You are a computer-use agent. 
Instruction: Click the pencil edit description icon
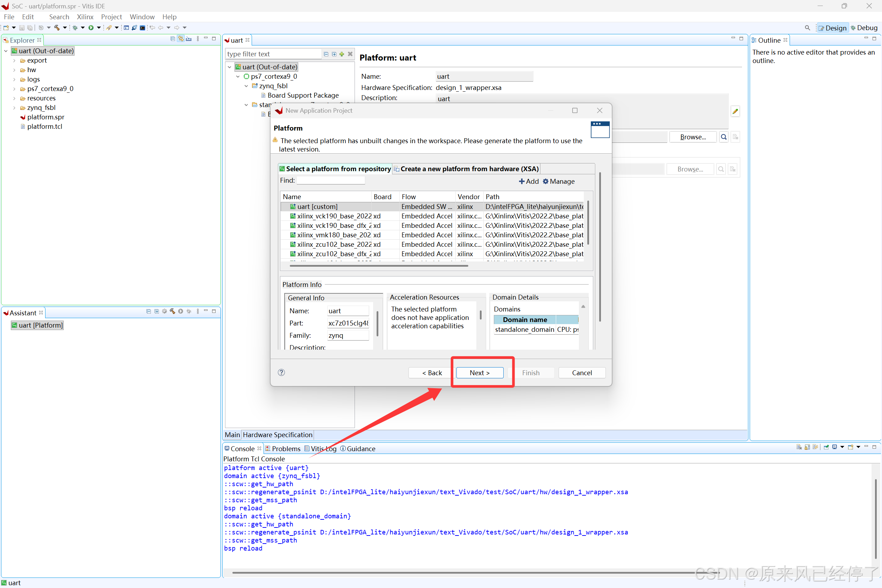735,111
